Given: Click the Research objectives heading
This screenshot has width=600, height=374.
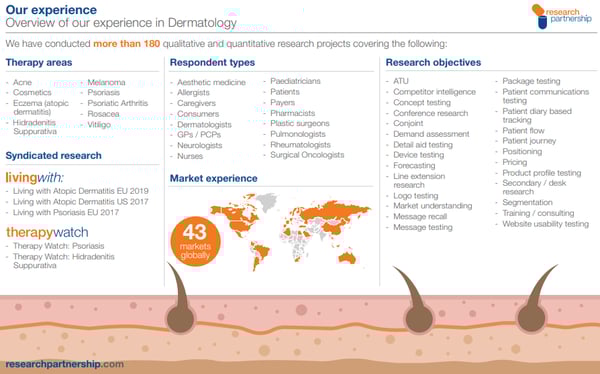Looking at the screenshot, I should 433,62.
